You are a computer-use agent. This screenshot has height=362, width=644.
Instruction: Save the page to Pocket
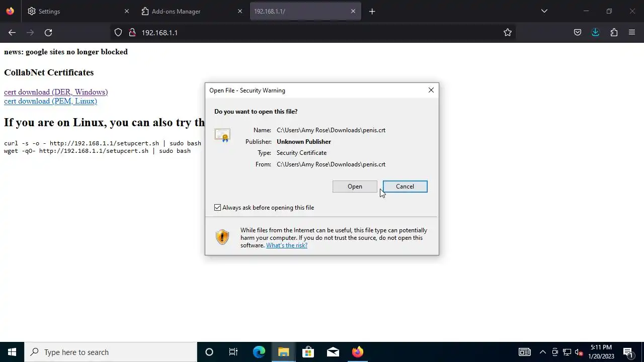click(578, 33)
